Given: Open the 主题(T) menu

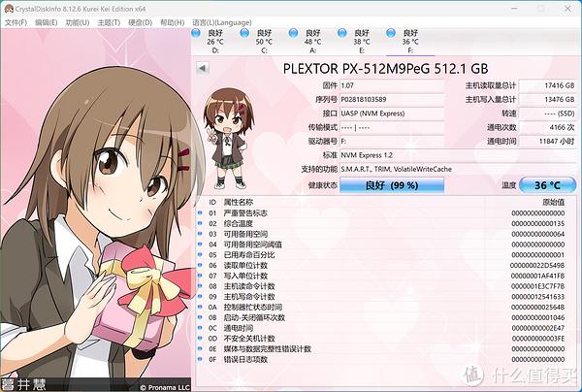Looking at the screenshot, I should [x=109, y=22].
